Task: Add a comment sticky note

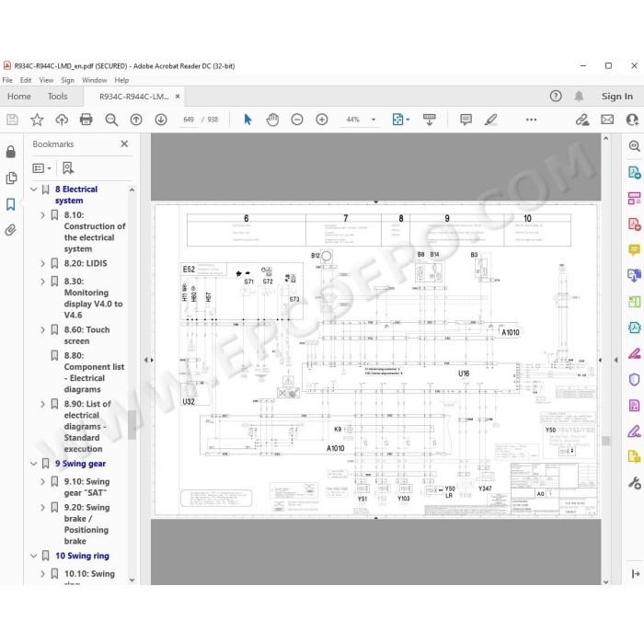Action: (x=466, y=120)
